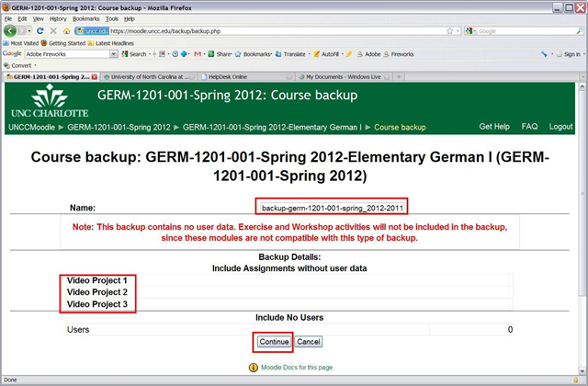
Task: Close the GERM-1201-001-Spring tab
Action: coord(94,76)
